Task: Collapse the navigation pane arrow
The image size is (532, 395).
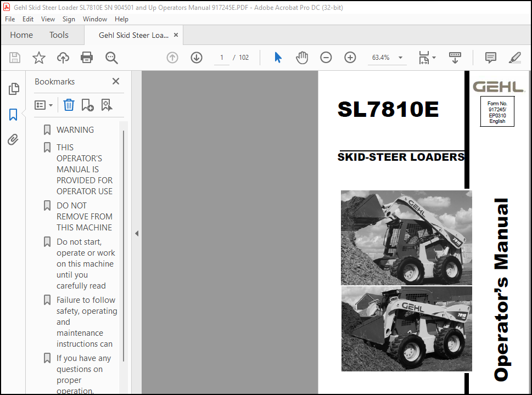Action: [137, 233]
